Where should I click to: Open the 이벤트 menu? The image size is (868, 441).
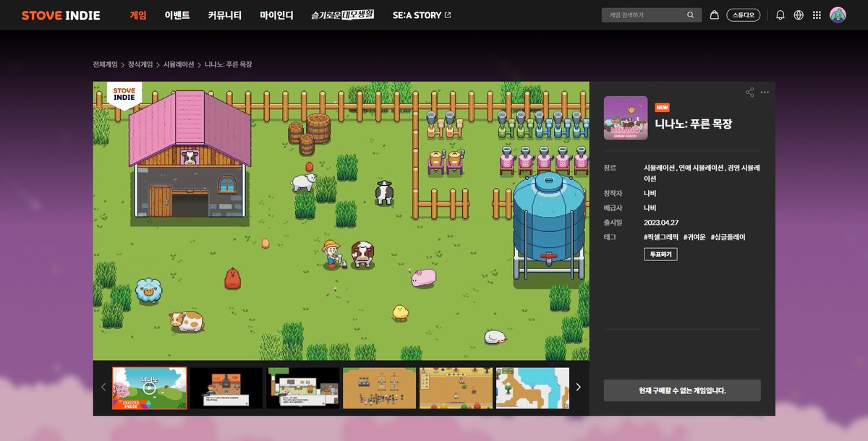[x=177, y=15]
